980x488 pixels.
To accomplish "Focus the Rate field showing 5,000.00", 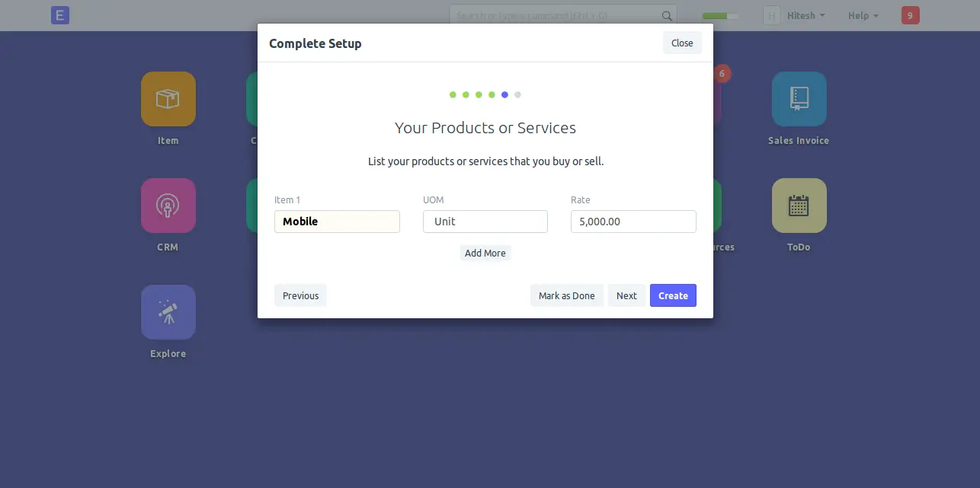I will pos(633,222).
